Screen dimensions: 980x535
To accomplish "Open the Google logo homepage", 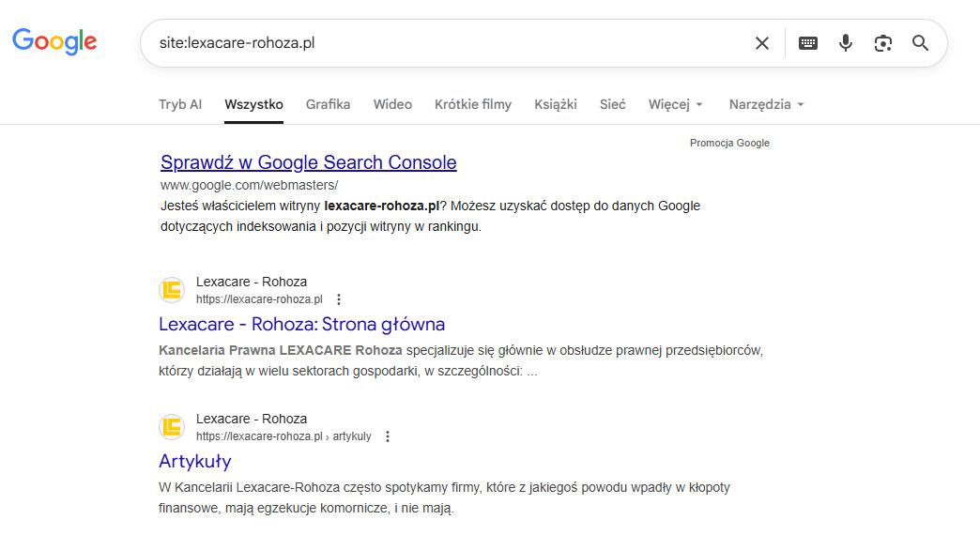I will point(54,41).
